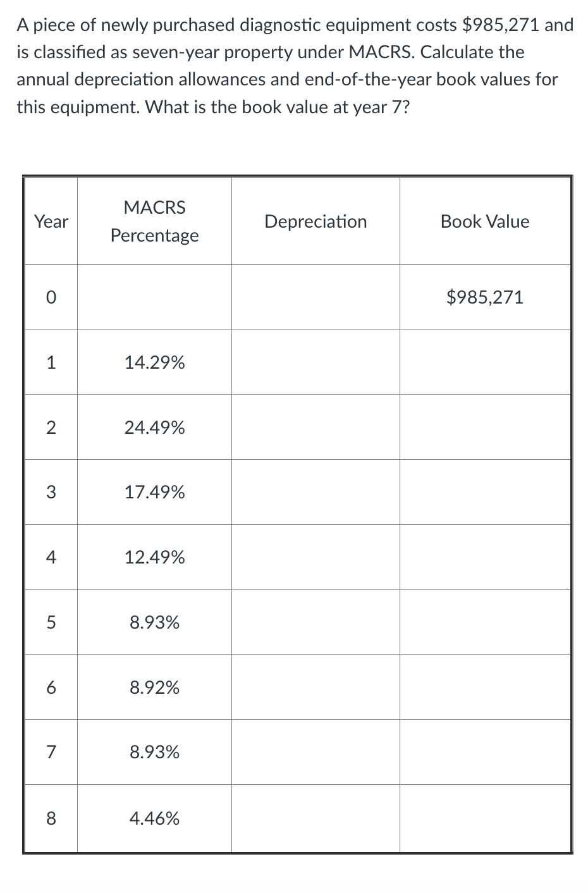Select the 8.92% percentage cell
Image resolution: width=588 pixels, height=893 pixels.
[x=154, y=687]
